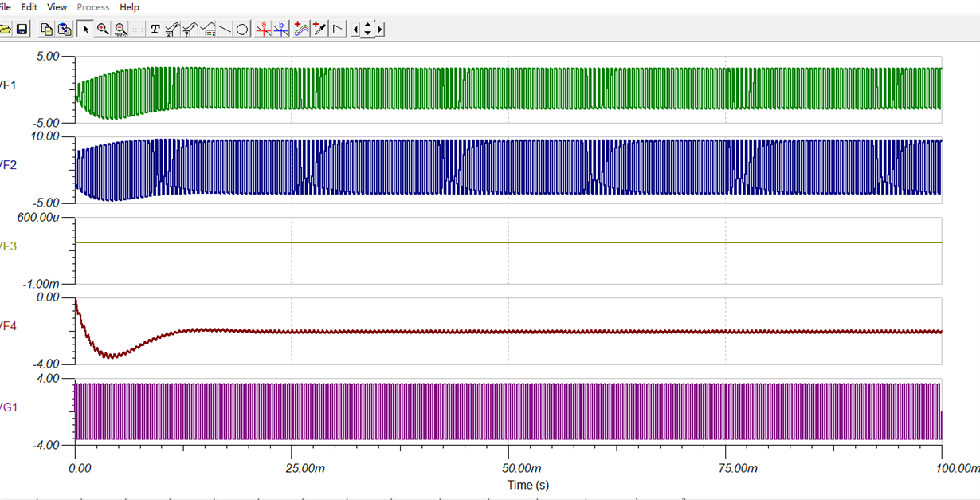980x500 pixels.
Task: Select the dark red VF4 curve
Action: tap(510, 331)
